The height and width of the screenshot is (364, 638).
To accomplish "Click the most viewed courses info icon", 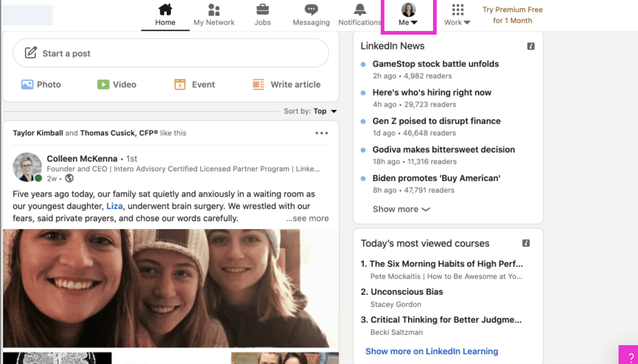I will pyautogui.click(x=526, y=243).
